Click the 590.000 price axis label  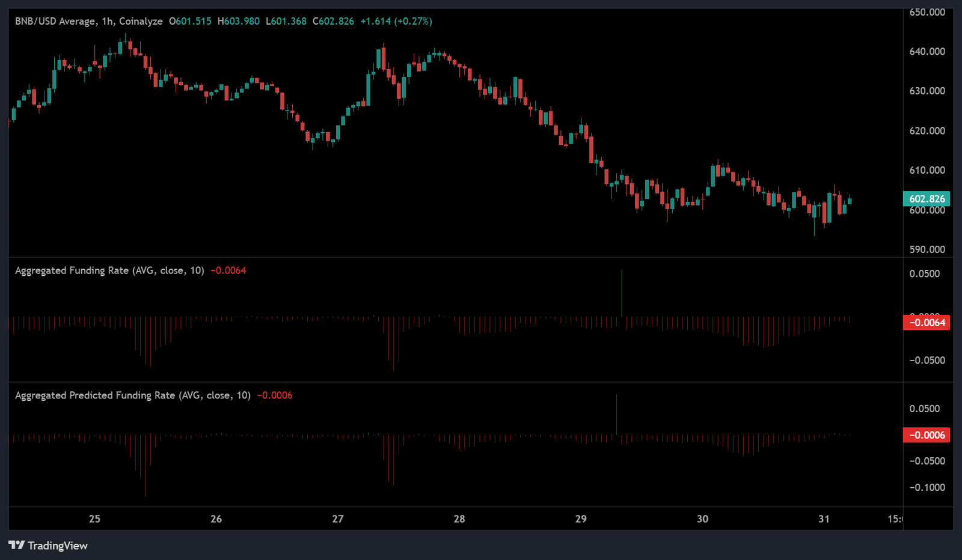pyautogui.click(x=927, y=249)
